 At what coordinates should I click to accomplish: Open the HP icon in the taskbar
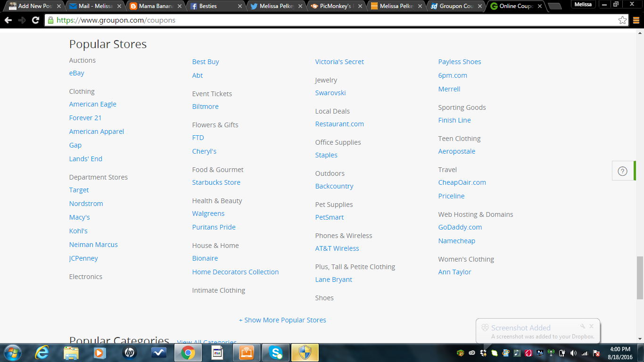(129, 353)
